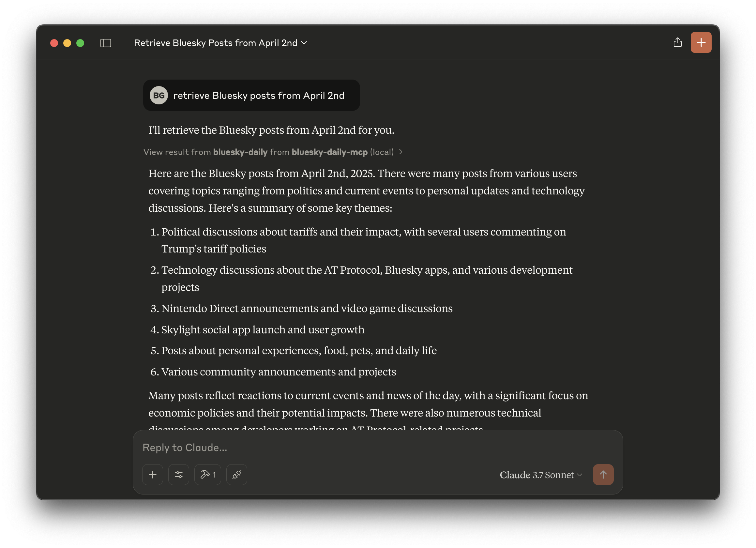Click 'I'll retrieve the Bluesky posts' response line
756x548 pixels.
click(271, 130)
